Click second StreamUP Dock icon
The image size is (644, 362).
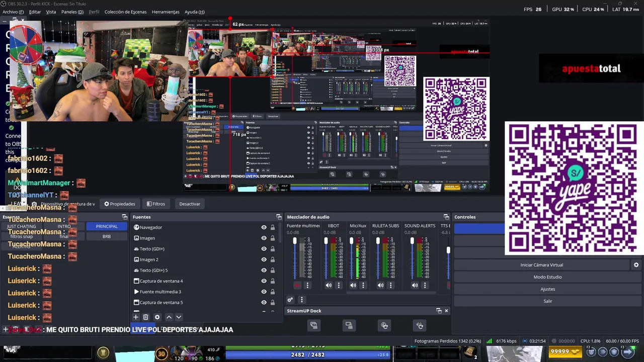[x=349, y=325]
